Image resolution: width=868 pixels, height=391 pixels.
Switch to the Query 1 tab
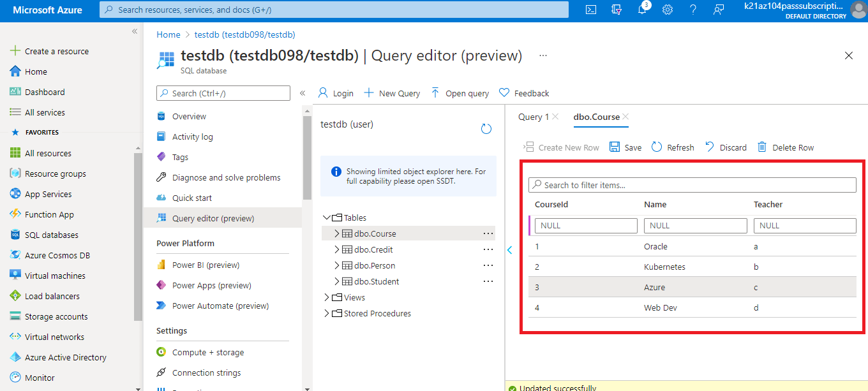pos(534,117)
